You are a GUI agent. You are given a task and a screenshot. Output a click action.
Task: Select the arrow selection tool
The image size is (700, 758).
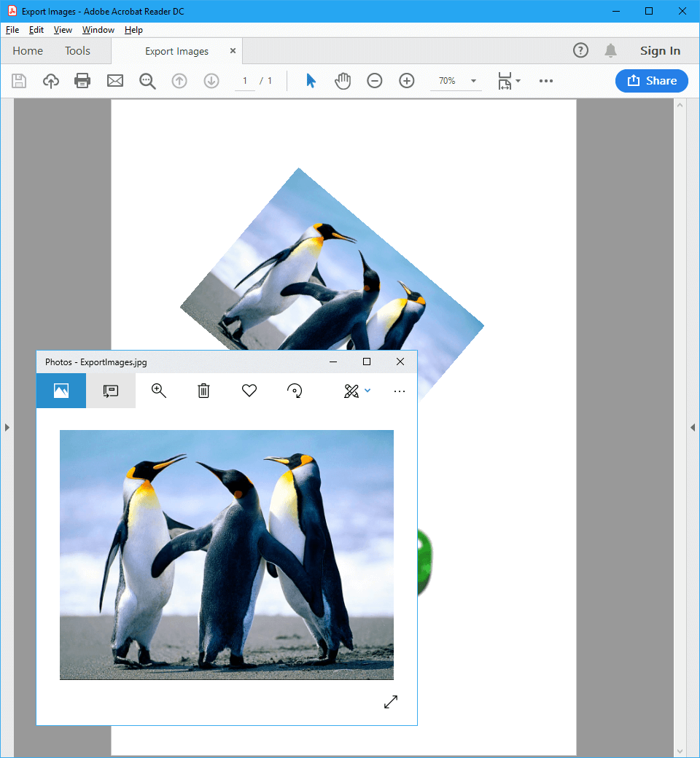click(311, 81)
